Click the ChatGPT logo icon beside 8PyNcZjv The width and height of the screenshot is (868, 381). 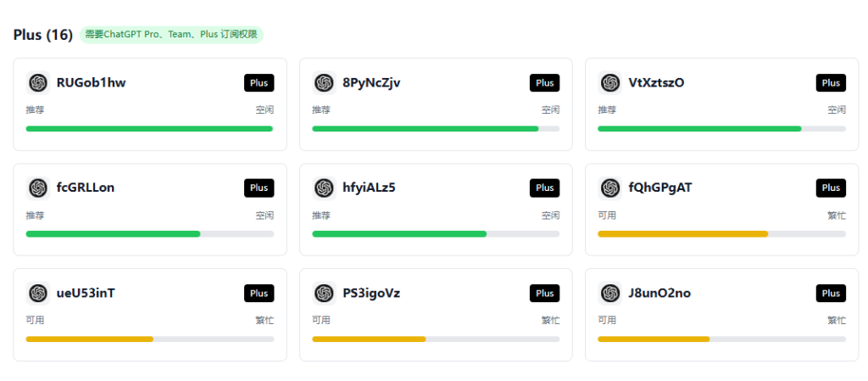click(323, 82)
